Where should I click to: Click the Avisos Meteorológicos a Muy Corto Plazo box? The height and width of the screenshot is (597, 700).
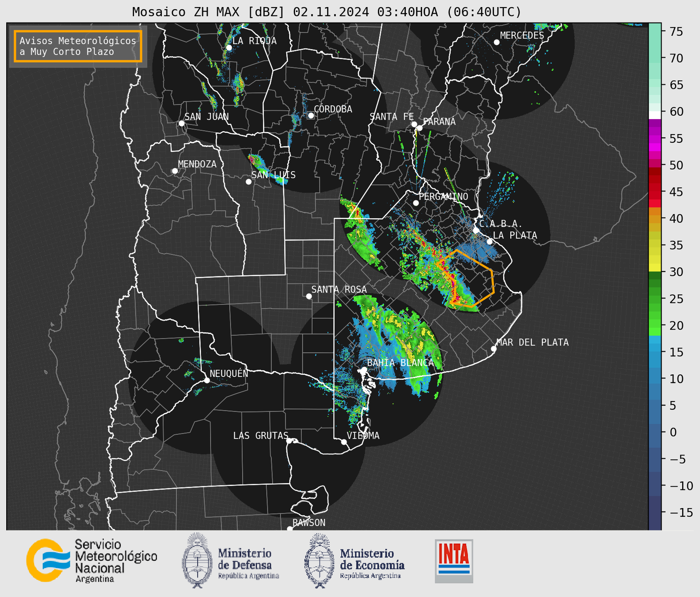[78, 46]
